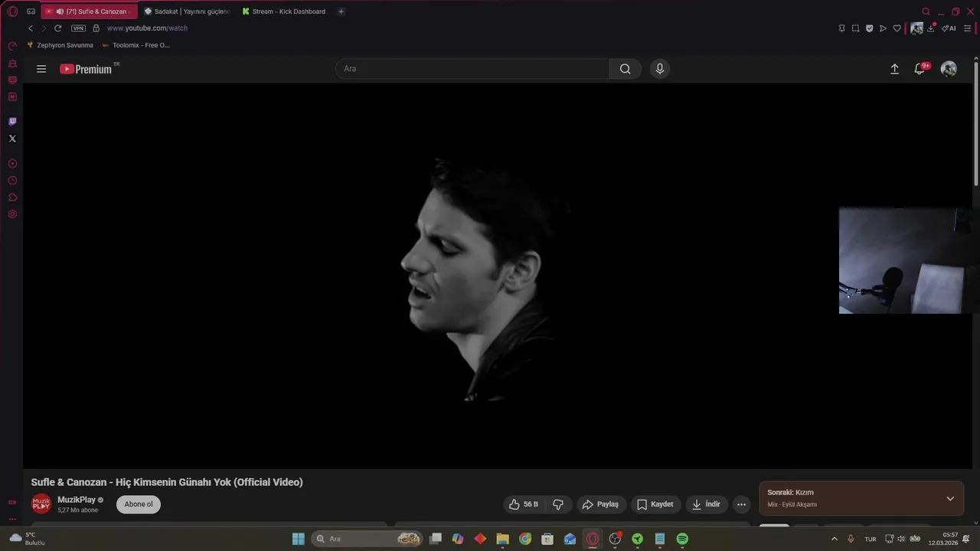Go back with the browser back arrow
The height and width of the screenshot is (551, 980).
31,28
